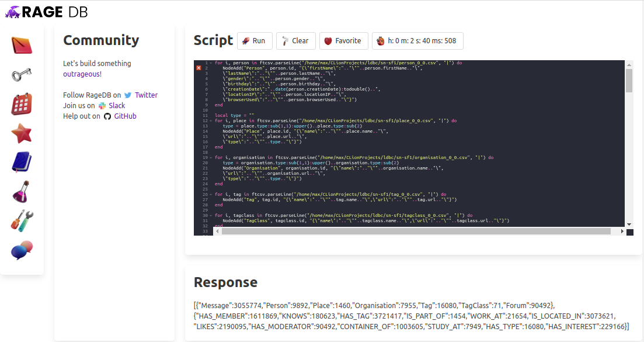Click the blue notebook sidebar icon
This screenshot has width=644, height=342.
(22, 163)
